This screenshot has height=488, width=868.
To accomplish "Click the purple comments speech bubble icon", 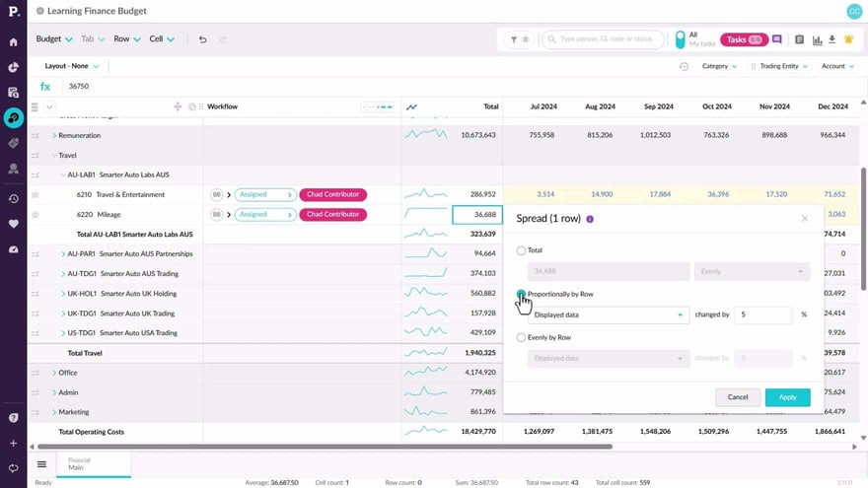I will [777, 39].
